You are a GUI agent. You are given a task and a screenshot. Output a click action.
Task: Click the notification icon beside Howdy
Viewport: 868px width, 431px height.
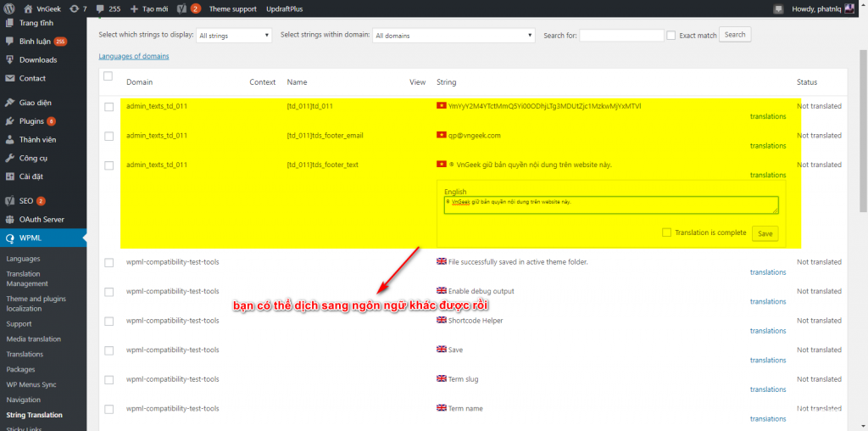point(779,8)
